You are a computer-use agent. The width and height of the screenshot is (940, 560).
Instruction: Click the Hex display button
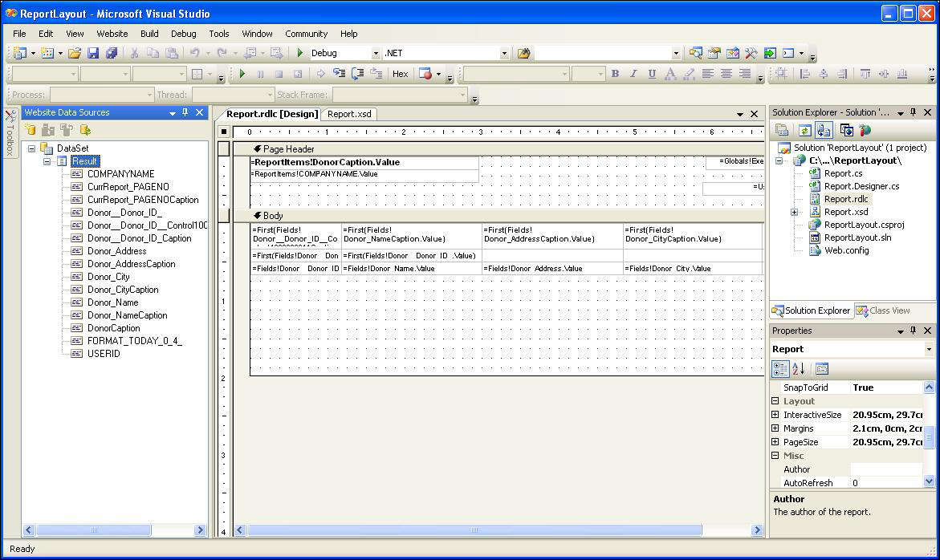pyautogui.click(x=401, y=74)
